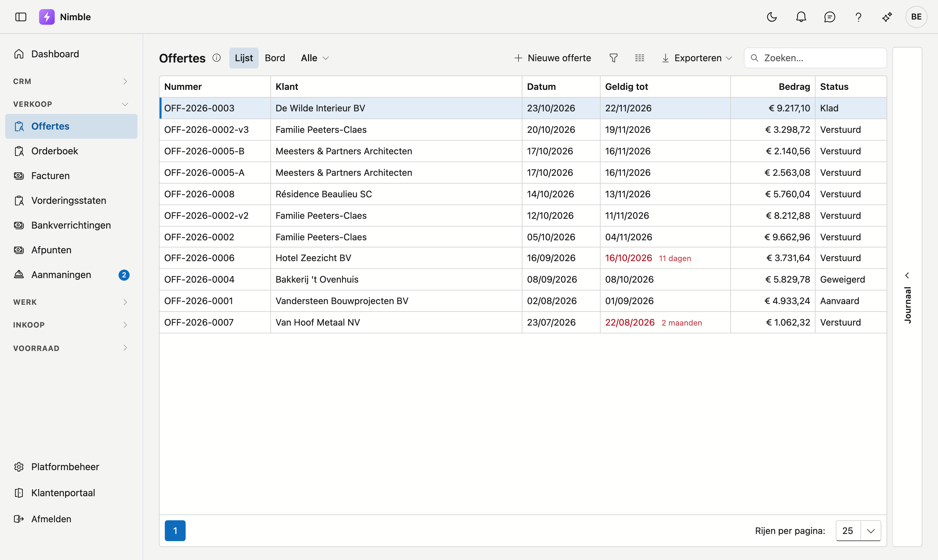
Task: Open BE user avatar menu
Action: pyautogui.click(x=916, y=17)
